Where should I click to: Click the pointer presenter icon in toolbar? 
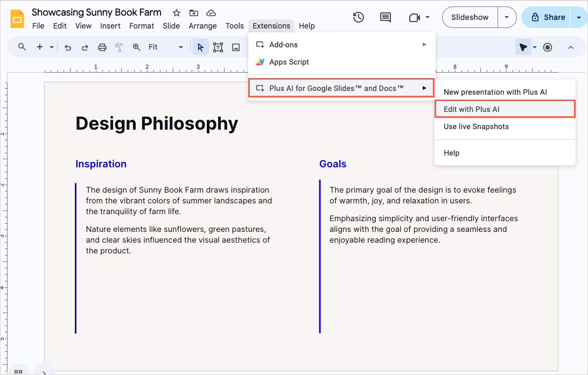[523, 47]
